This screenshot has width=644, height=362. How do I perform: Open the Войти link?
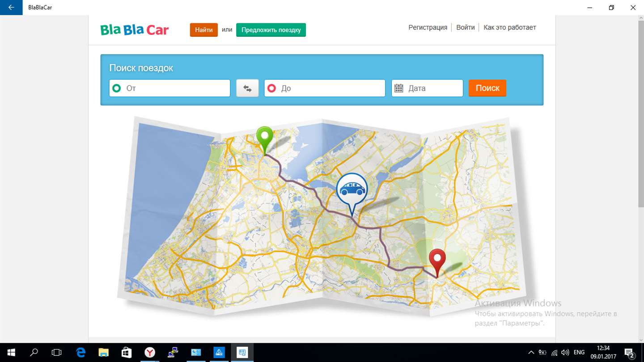click(466, 27)
